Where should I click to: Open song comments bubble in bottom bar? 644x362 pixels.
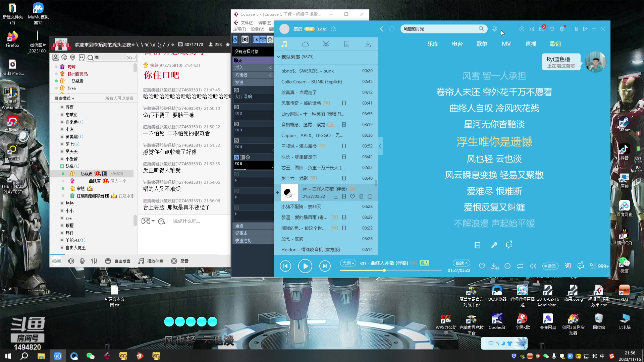pos(581,266)
